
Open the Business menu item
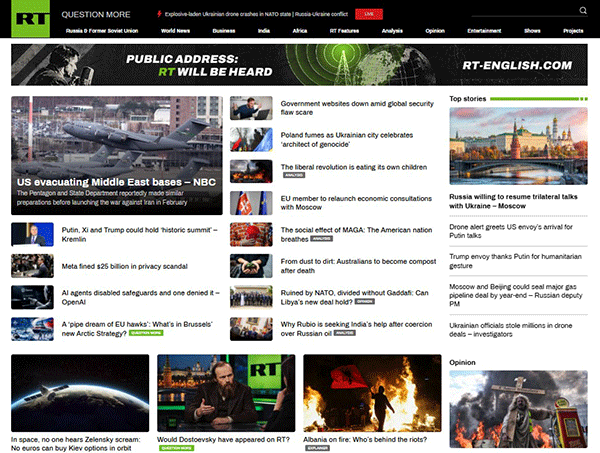tap(224, 31)
